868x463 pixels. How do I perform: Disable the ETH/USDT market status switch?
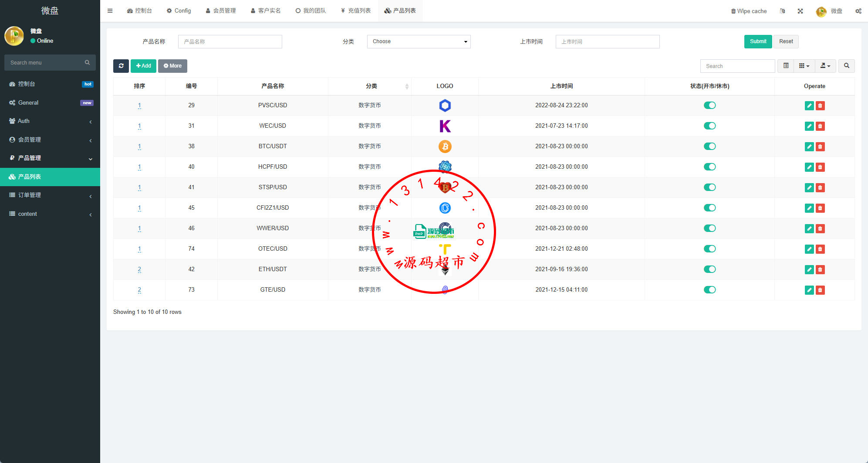pyautogui.click(x=709, y=269)
